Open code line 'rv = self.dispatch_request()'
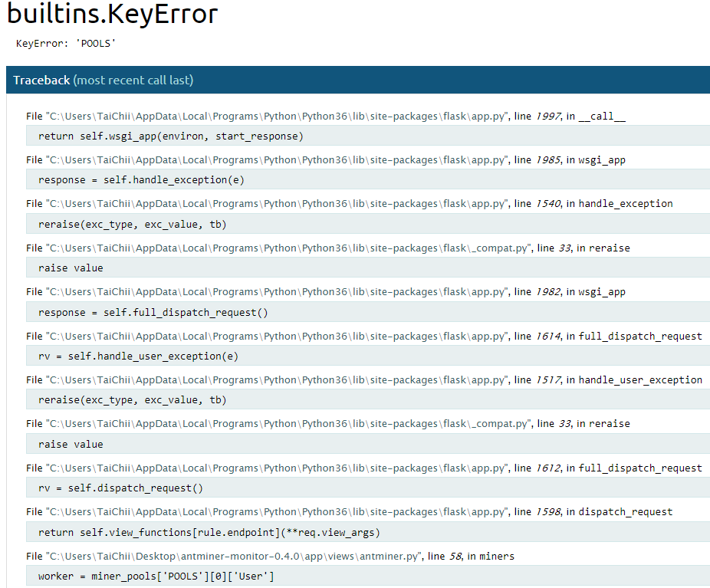710x588 pixels. point(368,488)
